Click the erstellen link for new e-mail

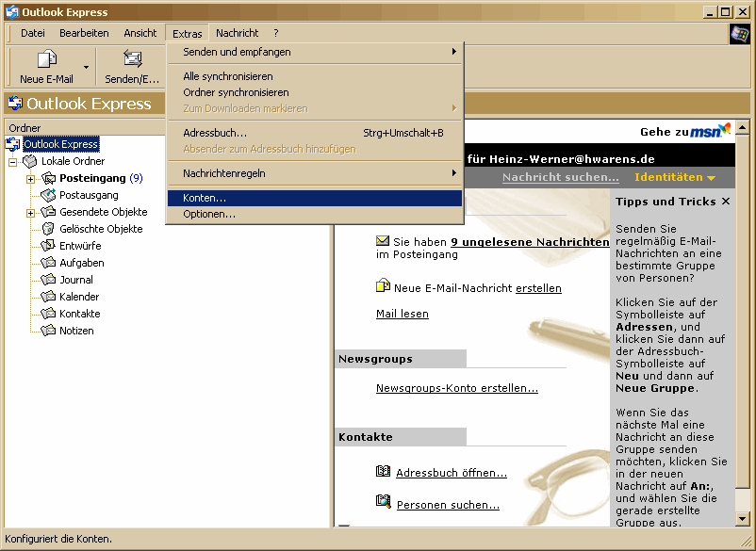[x=538, y=288]
